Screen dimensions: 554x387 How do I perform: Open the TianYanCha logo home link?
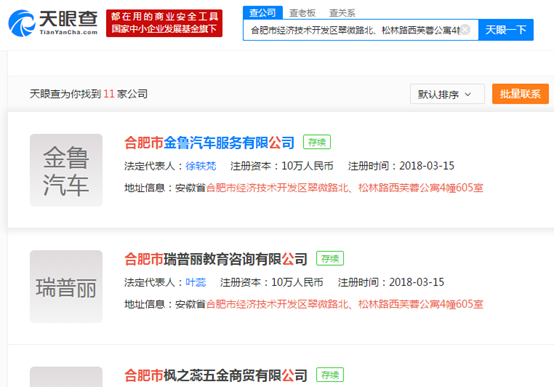pyautogui.click(x=53, y=23)
